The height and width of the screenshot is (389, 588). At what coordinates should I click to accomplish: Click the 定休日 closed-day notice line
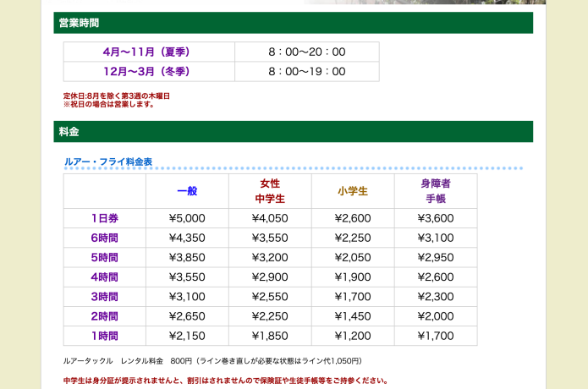(116, 96)
